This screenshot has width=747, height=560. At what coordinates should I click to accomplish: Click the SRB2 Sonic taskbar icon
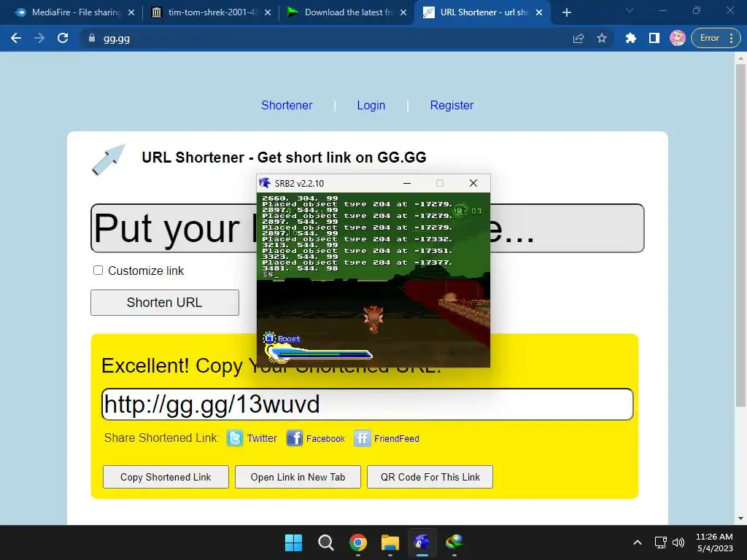pyautogui.click(x=422, y=542)
